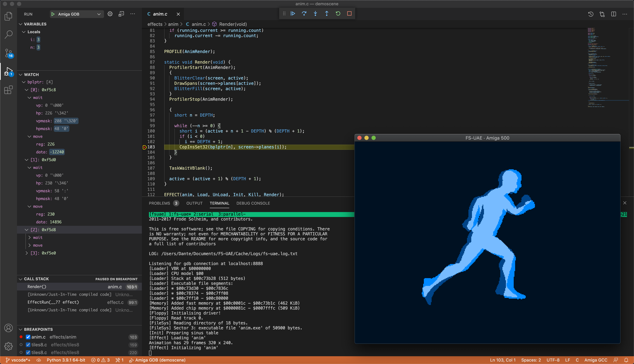This screenshot has height=364, width=634.
Task: Disable the anim.c breakpoint checkbox
Action: [28, 337]
